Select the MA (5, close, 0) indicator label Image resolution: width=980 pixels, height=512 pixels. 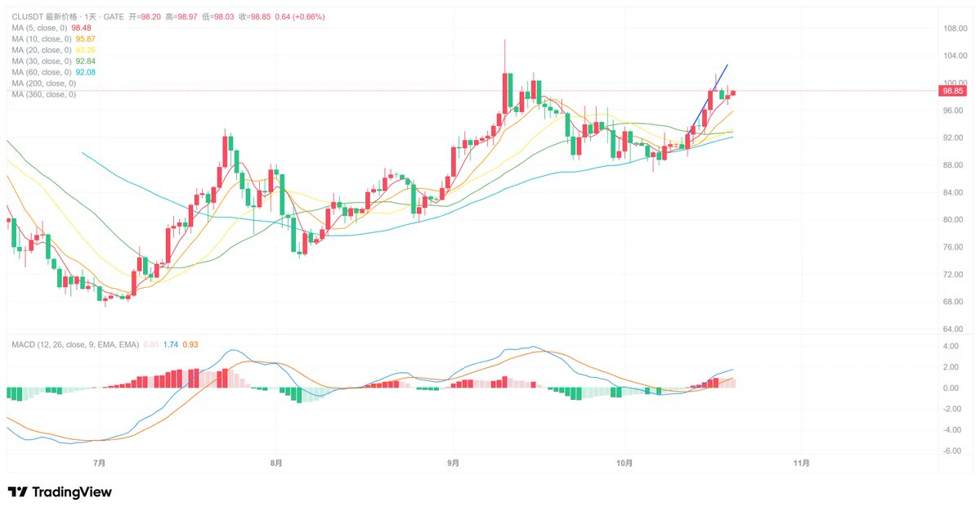39,28
